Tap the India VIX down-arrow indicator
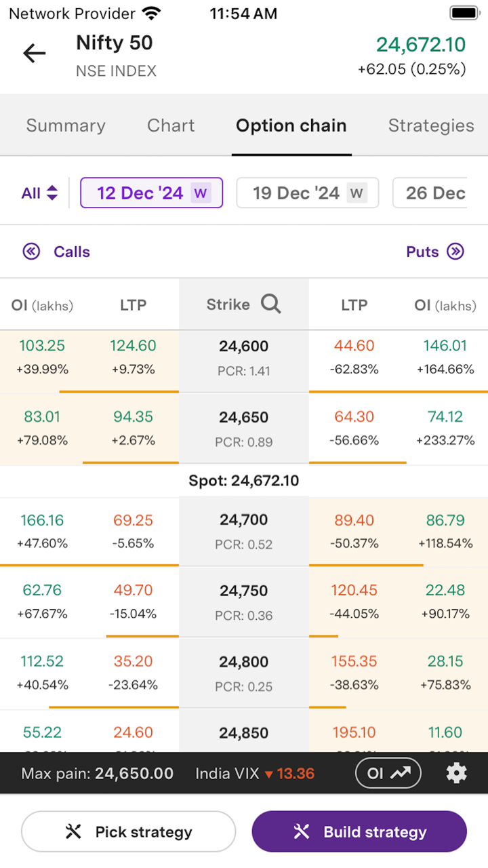488x868 pixels. coord(269,774)
